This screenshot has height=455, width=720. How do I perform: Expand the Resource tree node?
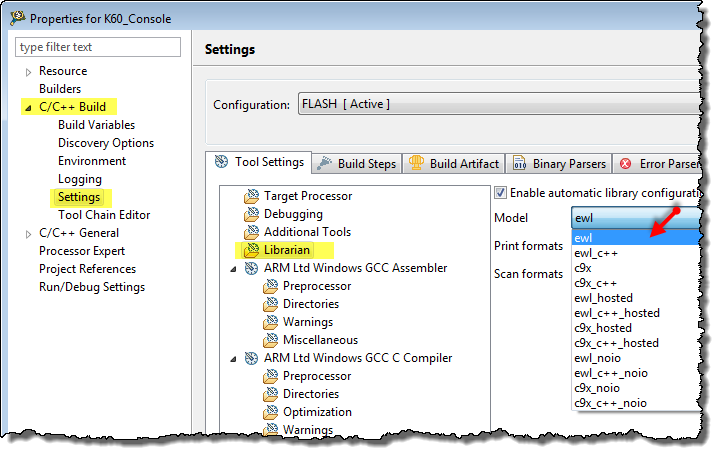pyautogui.click(x=28, y=72)
